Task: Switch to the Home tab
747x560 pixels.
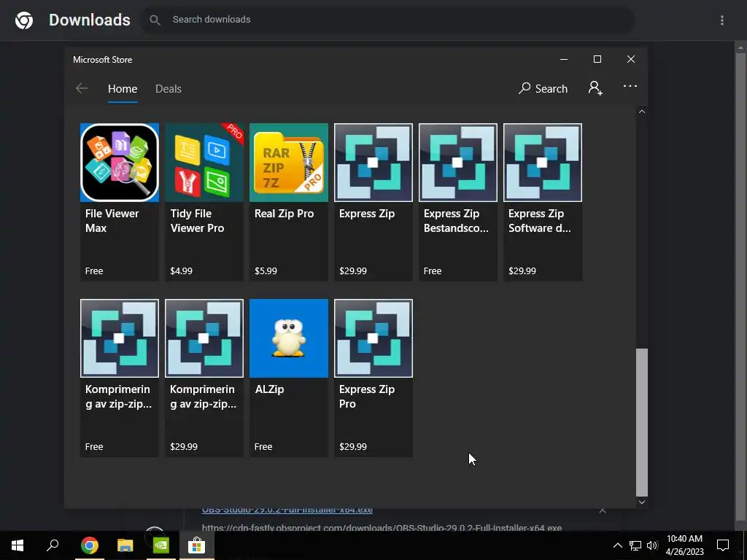Action: point(123,88)
